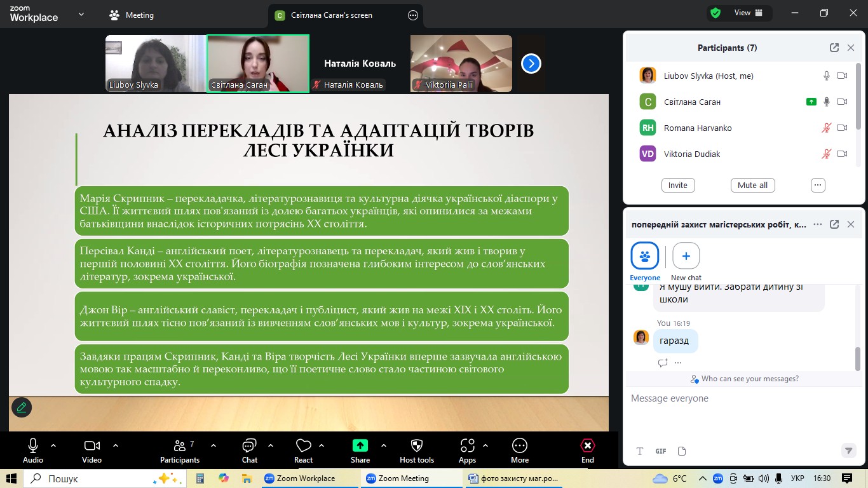The height and width of the screenshot is (488, 868).
Task: Click the chat messages scrollbar
Action: [858, 358]
